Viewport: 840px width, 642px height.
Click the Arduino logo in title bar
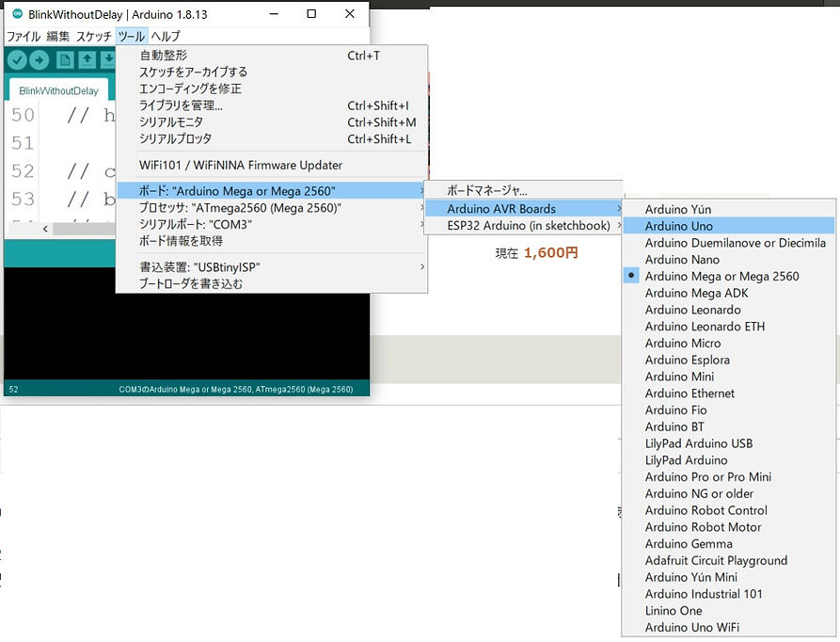pos(18,14)
